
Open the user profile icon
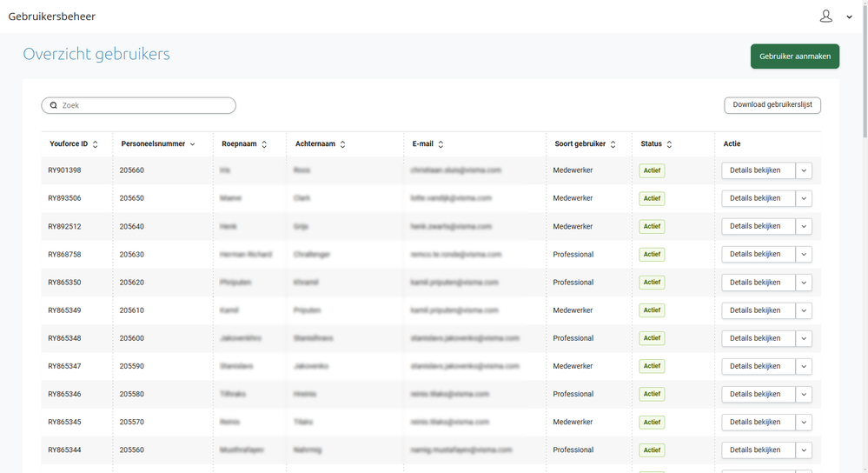pyautogui.click(x=825, y=17)
